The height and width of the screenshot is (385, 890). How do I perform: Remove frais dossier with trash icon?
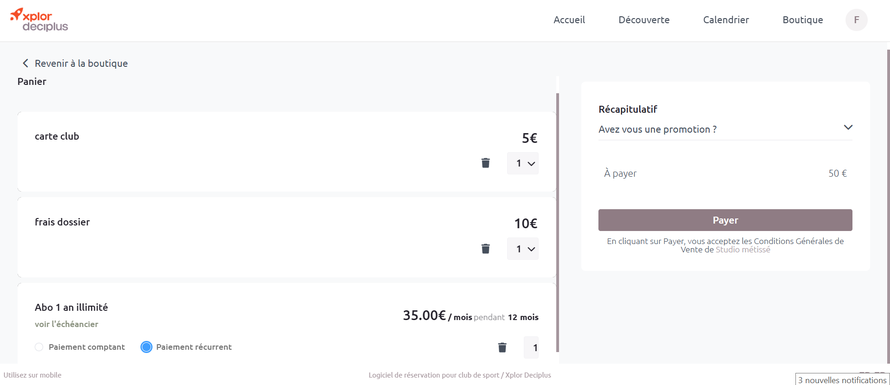coord(485,248)
